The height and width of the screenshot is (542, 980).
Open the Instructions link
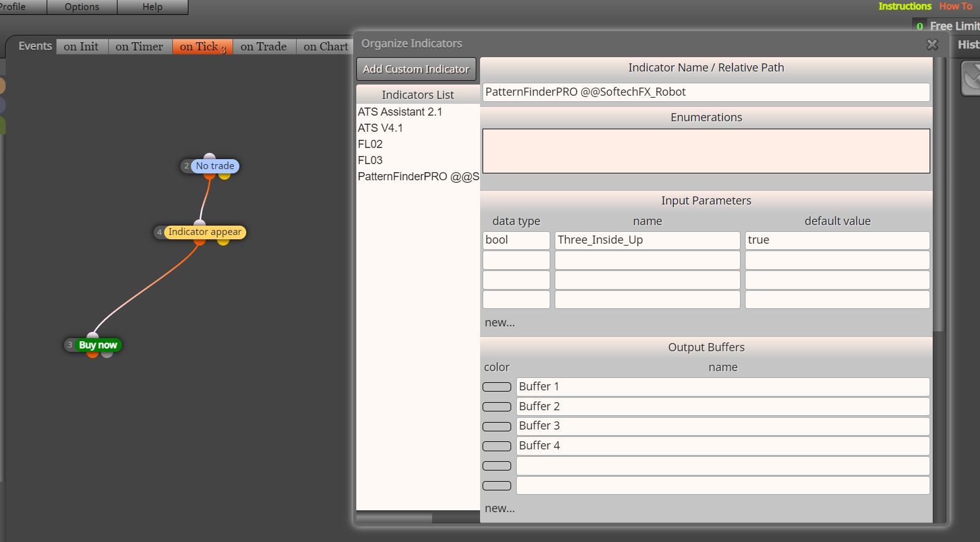click(x=905, y=6)
